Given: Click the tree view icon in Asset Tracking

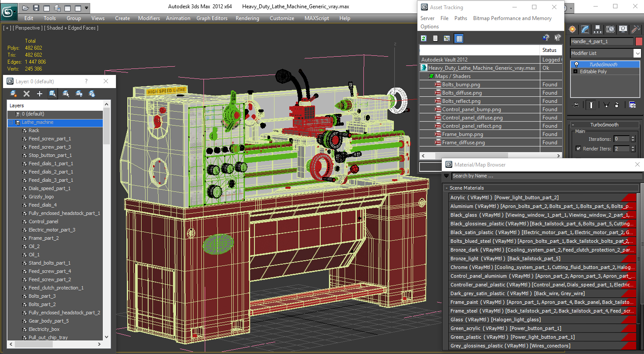Looking at the screenshot, I should [x=447, y=38].
